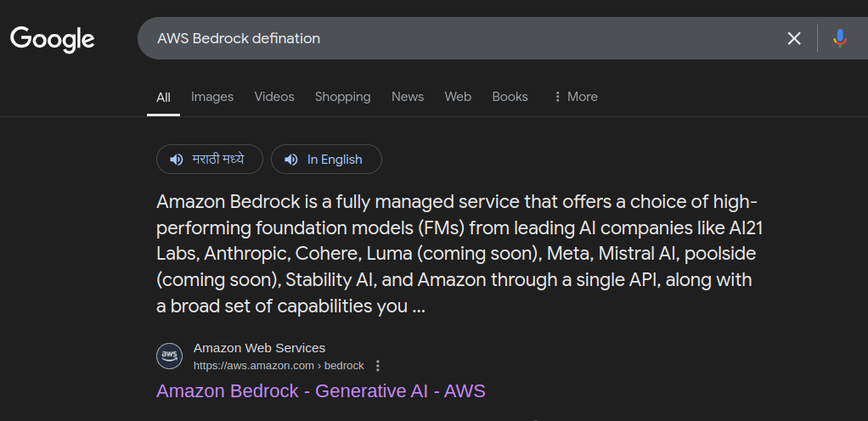The height and width of the screenshot is (421, 868).
Task: Open the News tab
Action: pos(408,97)
